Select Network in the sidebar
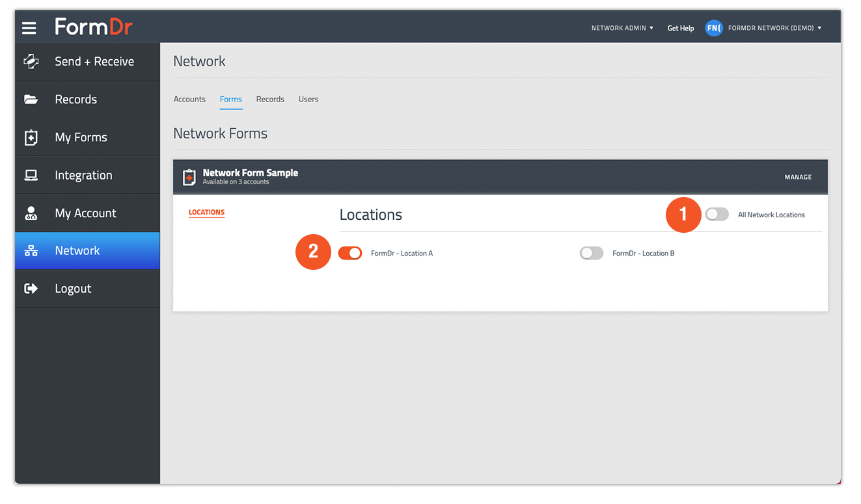 [x=87, y=251]
